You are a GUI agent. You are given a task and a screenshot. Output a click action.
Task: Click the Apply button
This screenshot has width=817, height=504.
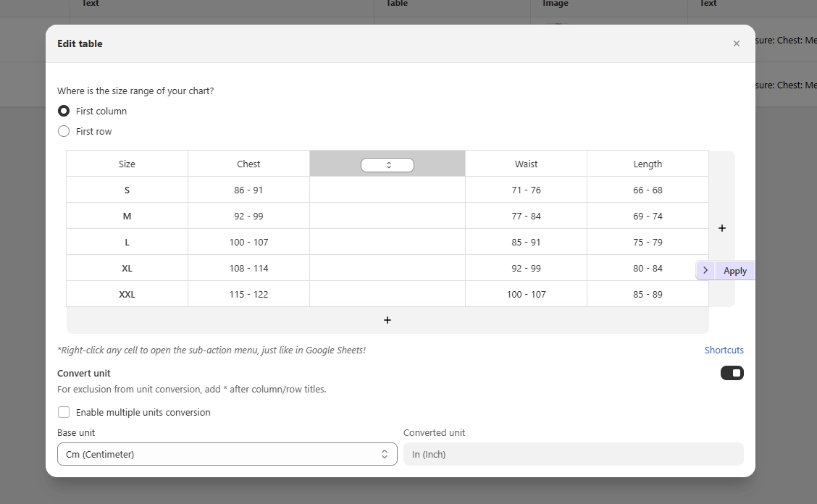click(734, 271)
